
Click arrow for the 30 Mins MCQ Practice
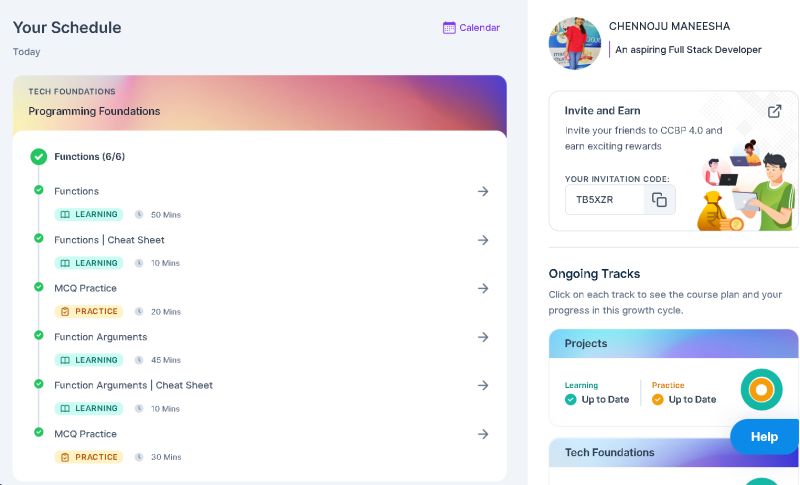pos(483,434)
